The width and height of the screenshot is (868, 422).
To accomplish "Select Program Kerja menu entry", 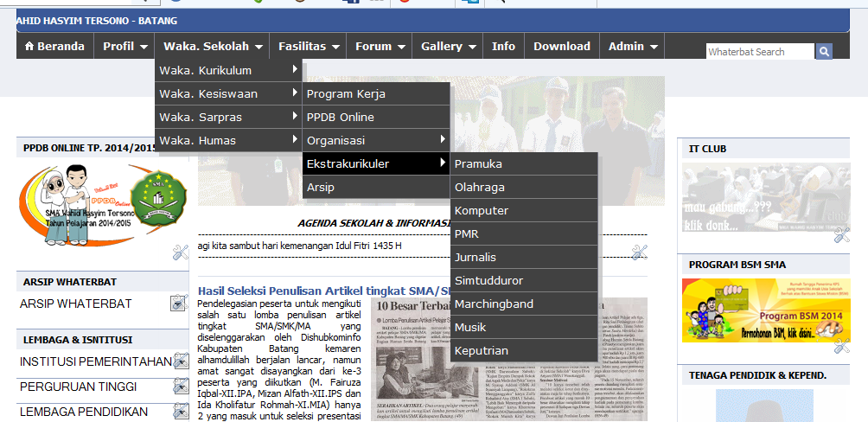I will pyautogui.click(x=376, y=93).
